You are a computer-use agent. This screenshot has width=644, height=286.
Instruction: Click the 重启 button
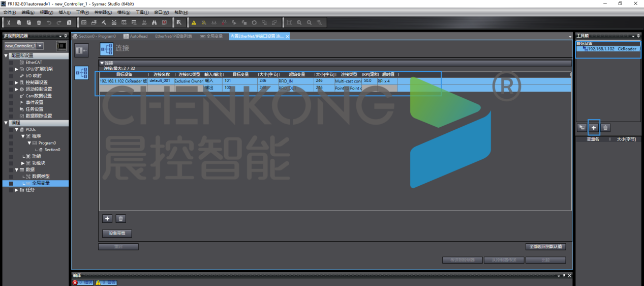(x=118, y=246)
